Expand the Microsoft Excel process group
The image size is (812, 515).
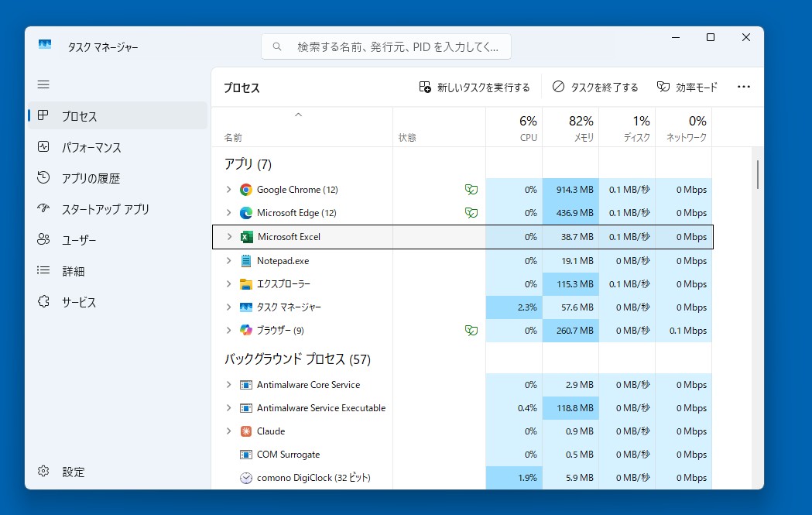pos(229,237)
